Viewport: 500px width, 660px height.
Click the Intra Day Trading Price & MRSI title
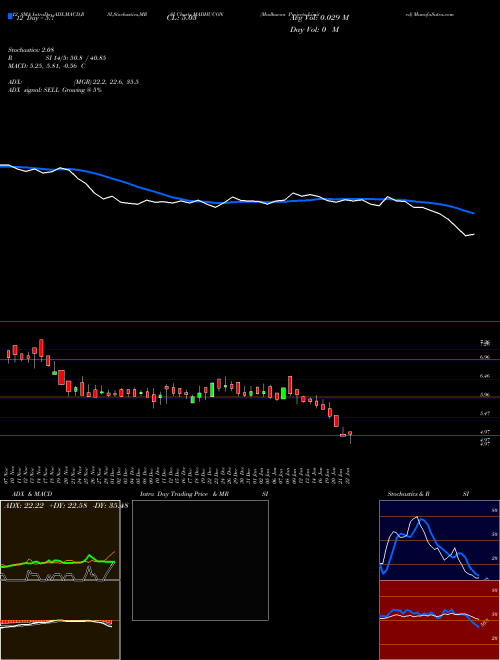click(x=204, y=494)
